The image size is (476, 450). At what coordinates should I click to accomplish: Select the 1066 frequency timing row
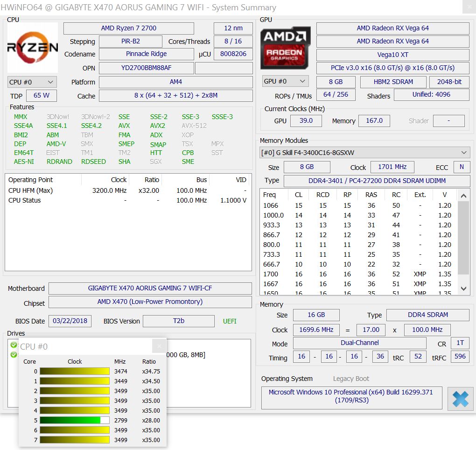[358, 205]
